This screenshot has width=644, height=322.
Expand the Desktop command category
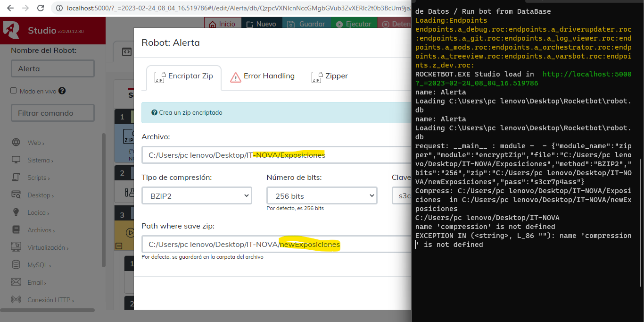40,195
